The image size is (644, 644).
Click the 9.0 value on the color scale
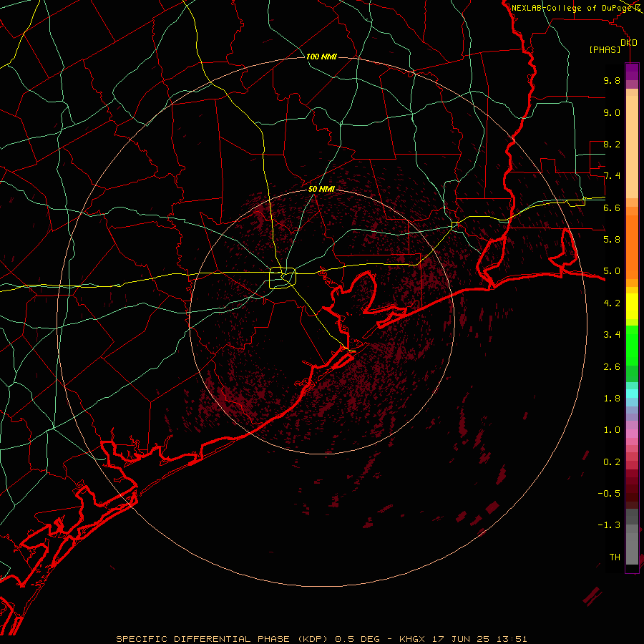tap(612, 112)
